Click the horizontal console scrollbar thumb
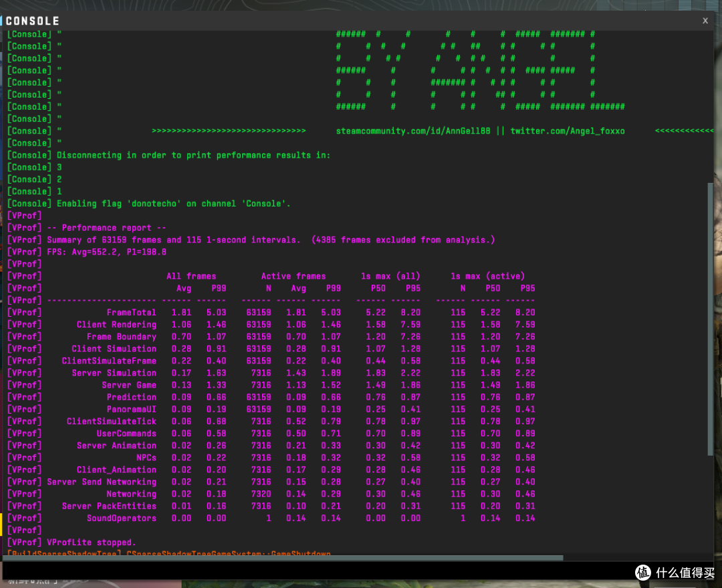The image size is (722, 588). pyautogui.click(x=283, y=558)
